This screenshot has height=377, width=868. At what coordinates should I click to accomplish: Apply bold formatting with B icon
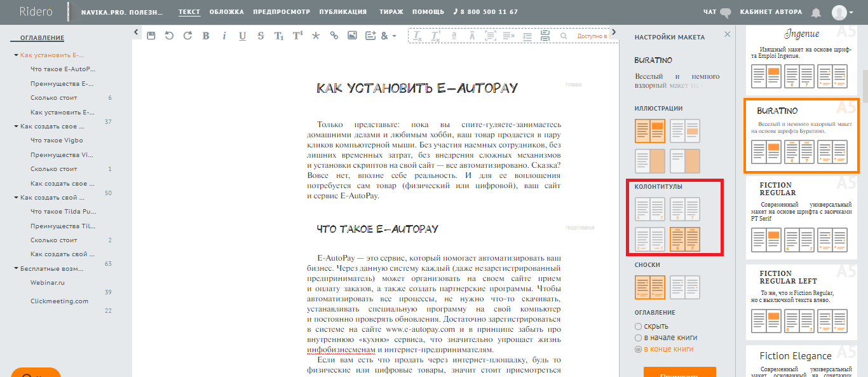pos(206,36)
